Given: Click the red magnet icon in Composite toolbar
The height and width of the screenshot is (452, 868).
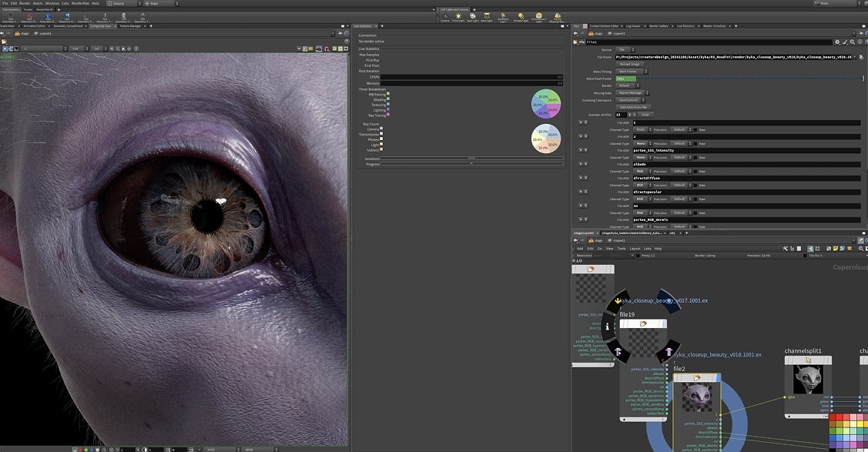Looking at the screenshot, I should pyautogui.click(x=327, y=49).
